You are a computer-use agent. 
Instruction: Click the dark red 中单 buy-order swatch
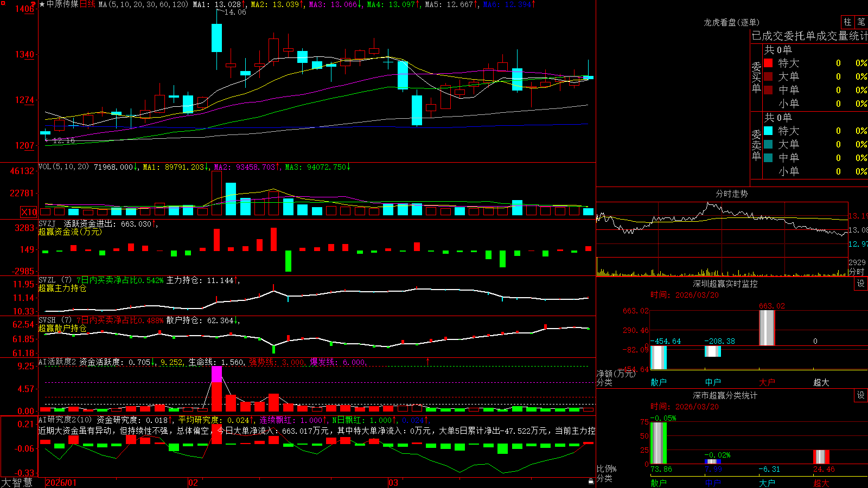tap(768, 90)
